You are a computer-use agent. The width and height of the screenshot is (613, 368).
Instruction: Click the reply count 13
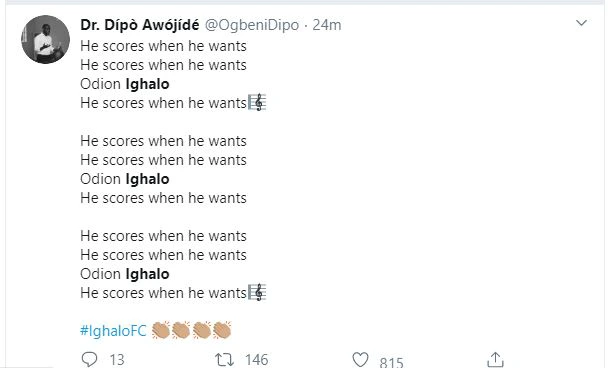117,360
